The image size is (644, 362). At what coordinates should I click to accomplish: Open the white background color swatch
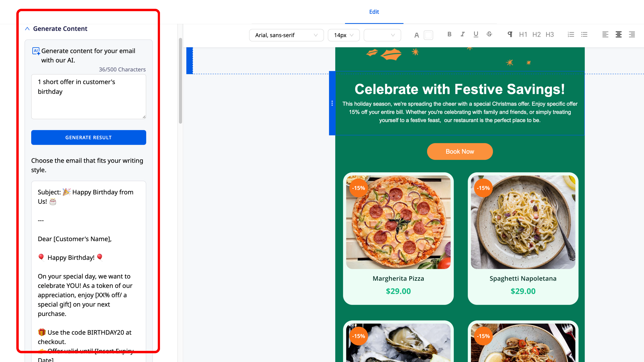(x=428, y=35)
